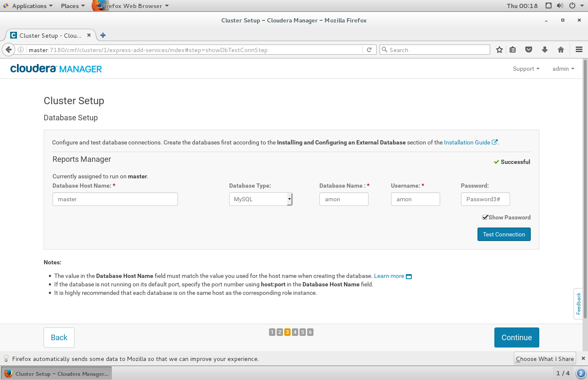The width and height of the screenshot is (588, 380).
Task: Open the Places menu
Action: pos(72,6)
